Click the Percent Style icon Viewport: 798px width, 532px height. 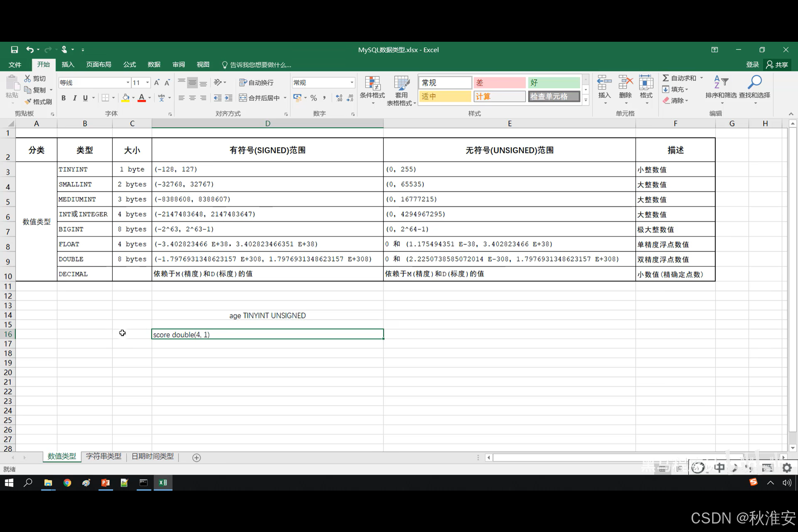point(314,98)
